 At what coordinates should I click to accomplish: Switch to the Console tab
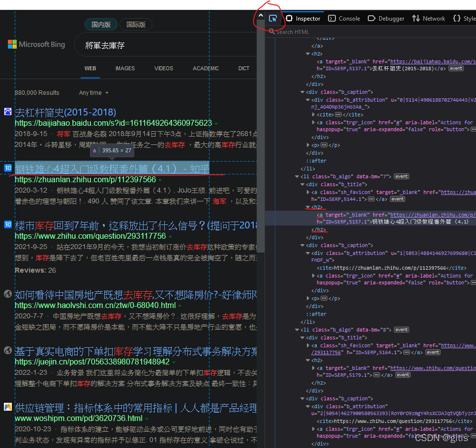click(344, 19)
